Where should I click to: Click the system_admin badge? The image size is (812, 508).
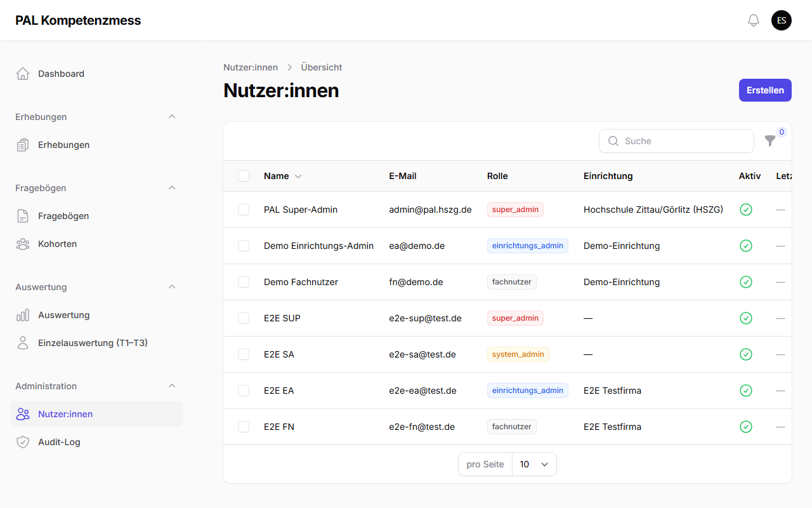[518, 354]
